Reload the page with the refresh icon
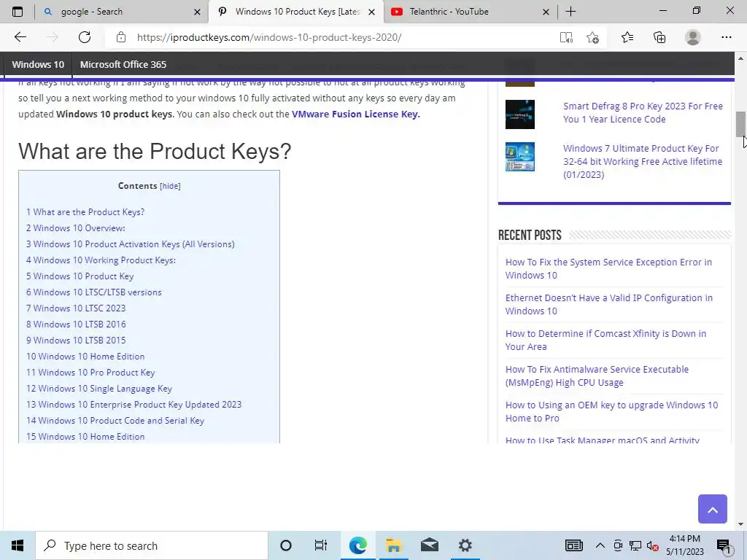 coord(85,37)
